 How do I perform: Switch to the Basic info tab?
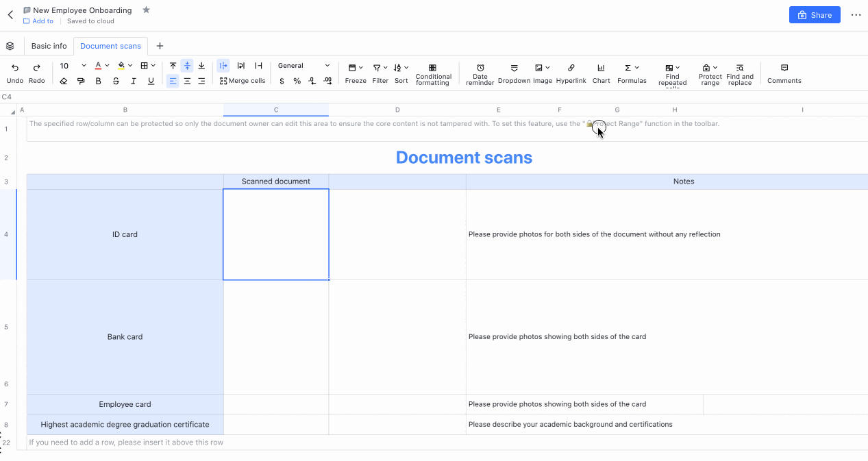[48, 45]
